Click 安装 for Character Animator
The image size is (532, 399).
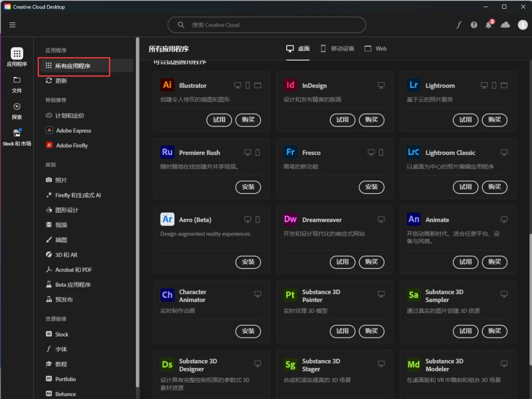tap(248, 331)
